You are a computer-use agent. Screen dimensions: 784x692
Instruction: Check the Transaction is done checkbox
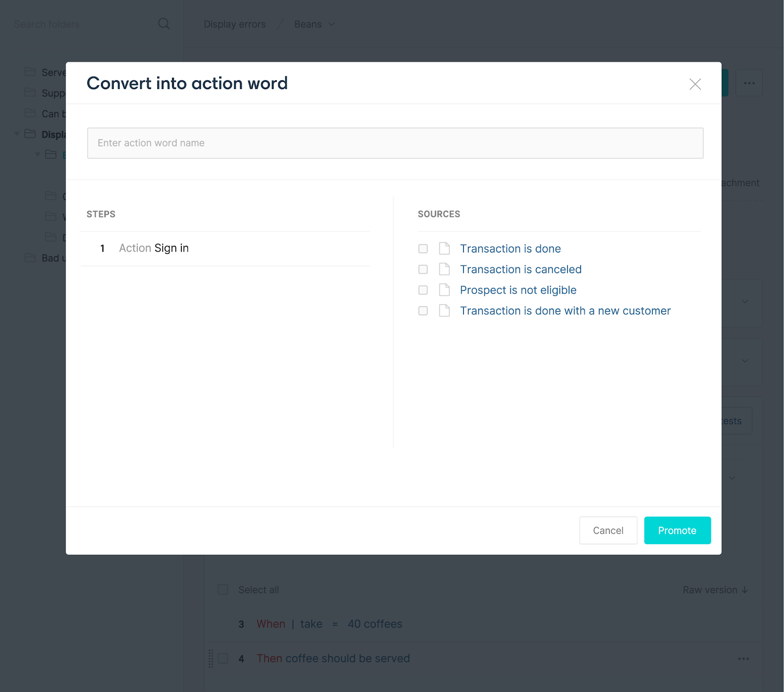[x=423, y=249]
